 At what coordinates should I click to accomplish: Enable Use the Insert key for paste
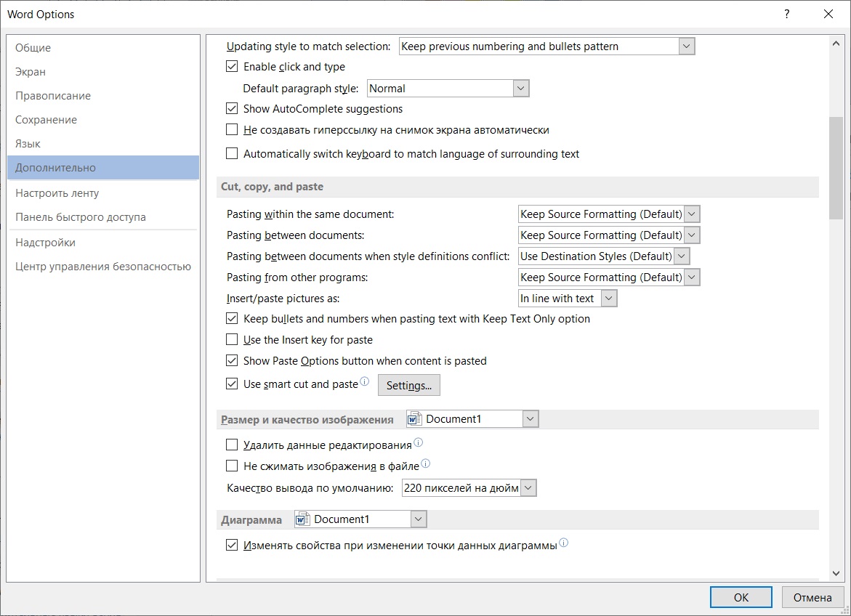[x=232, y=340]
